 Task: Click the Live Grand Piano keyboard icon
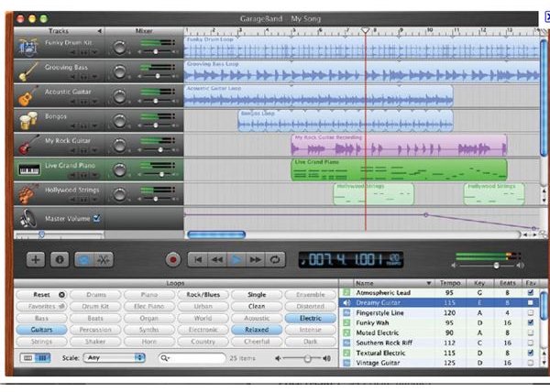[x=28, y=170]
